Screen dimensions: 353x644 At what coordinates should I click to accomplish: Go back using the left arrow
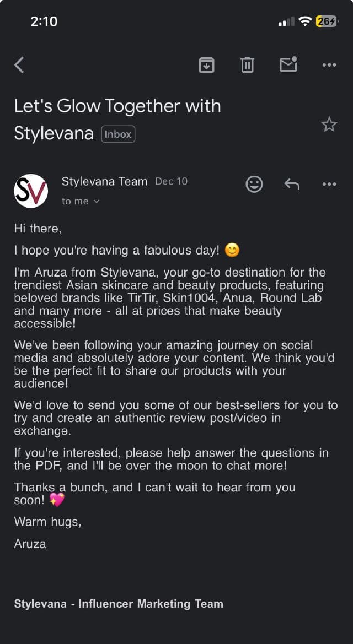(x=19, y=65)
